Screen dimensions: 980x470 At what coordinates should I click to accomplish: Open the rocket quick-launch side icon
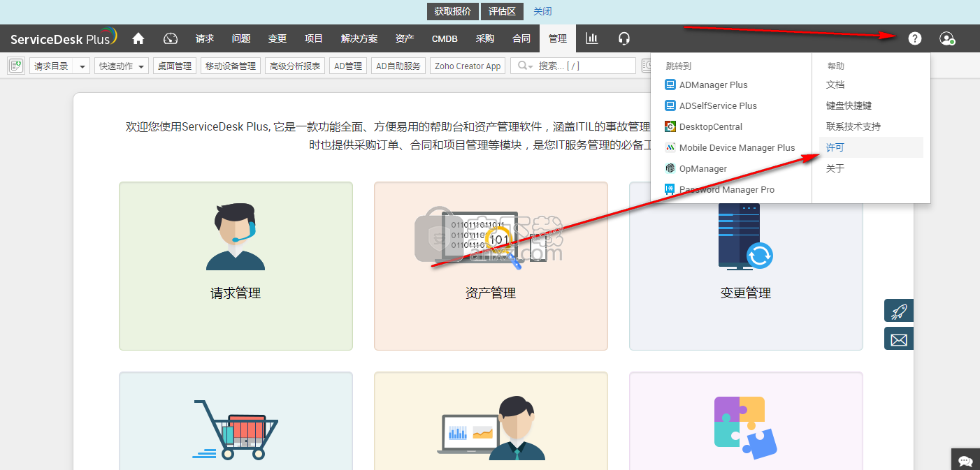pos(899,311)
